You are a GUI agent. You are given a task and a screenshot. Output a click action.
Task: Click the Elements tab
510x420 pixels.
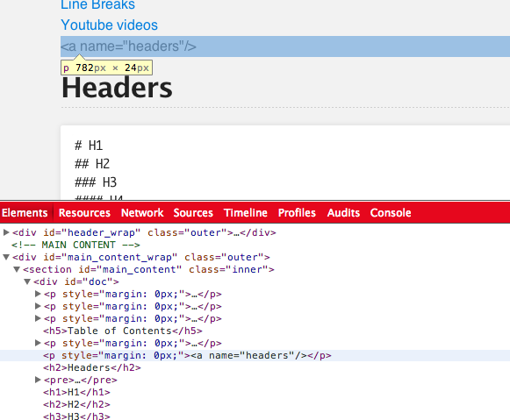pos(25,213)
